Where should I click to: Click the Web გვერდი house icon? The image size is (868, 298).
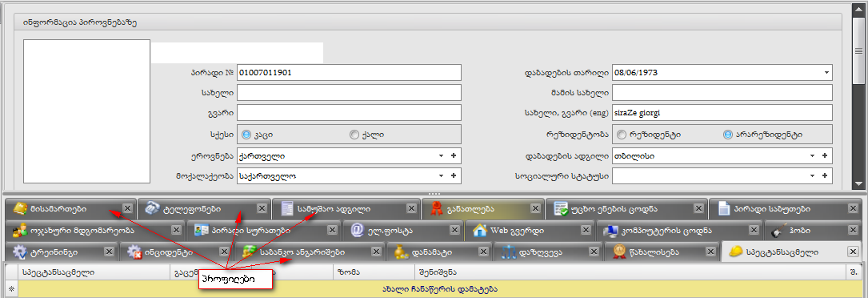pyautogui.click(x=479, y=230)
